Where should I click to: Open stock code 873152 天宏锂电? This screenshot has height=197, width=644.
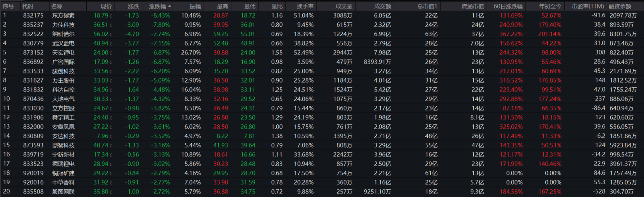click(33, 53)
